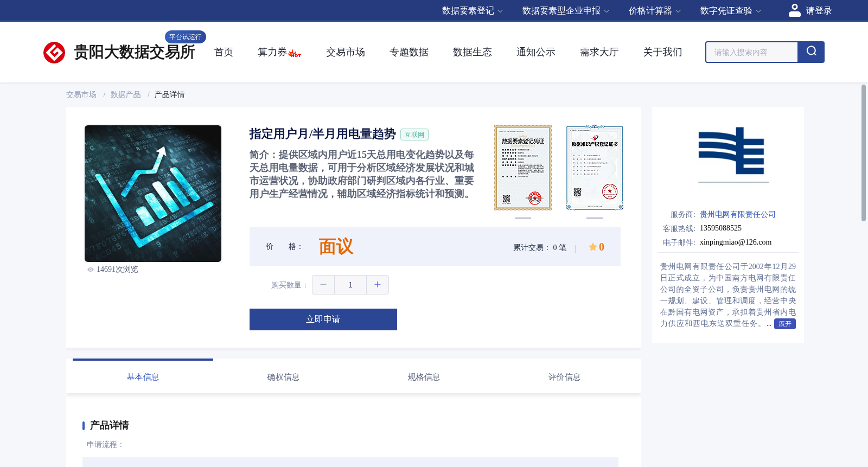Click the 平台试运行 badge
Image resolution: width=868 pixels, height=467 pixels.
click(x=186, y=37)
